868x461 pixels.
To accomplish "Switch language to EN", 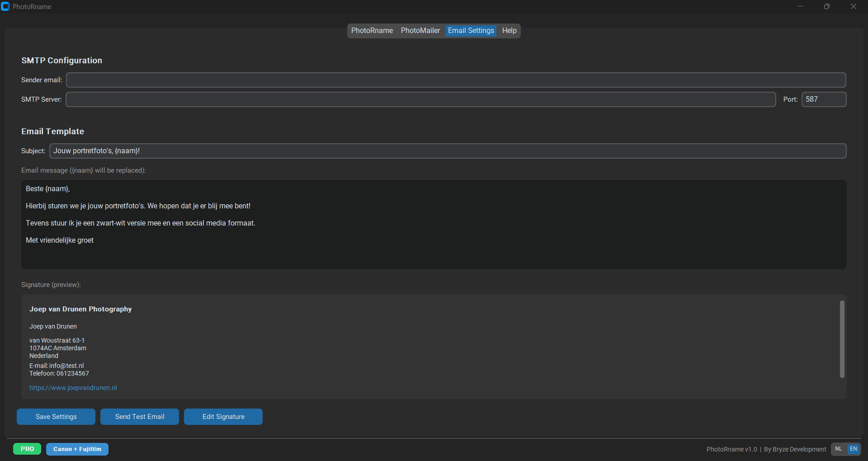I will pos(853,449).
